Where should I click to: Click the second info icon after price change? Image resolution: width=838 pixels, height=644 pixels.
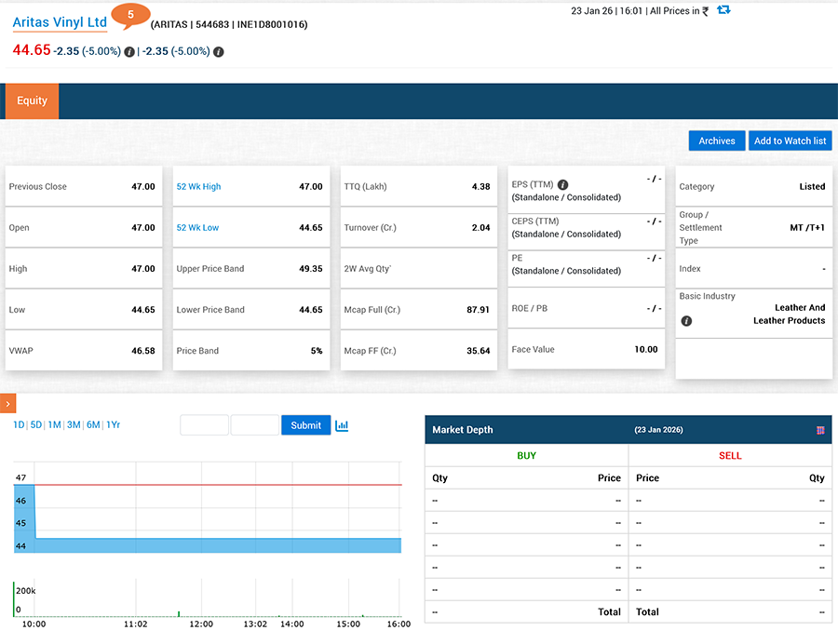pos(218,52)
